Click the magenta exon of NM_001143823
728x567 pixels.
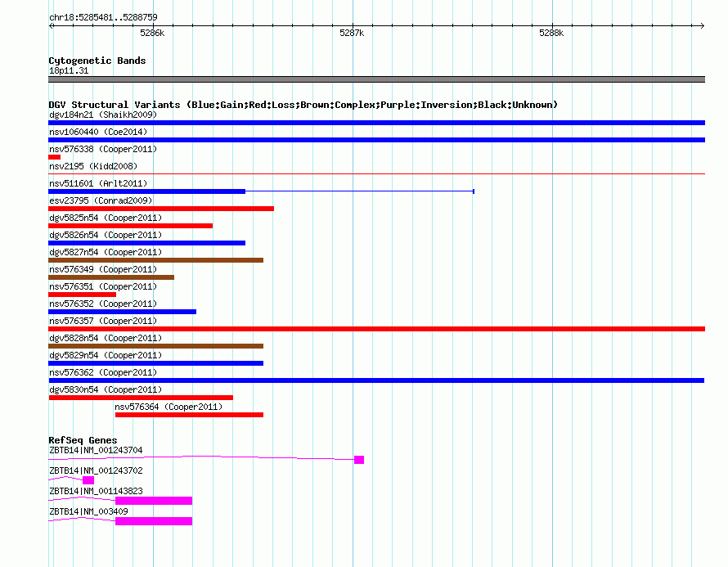(x=154, y=501)
